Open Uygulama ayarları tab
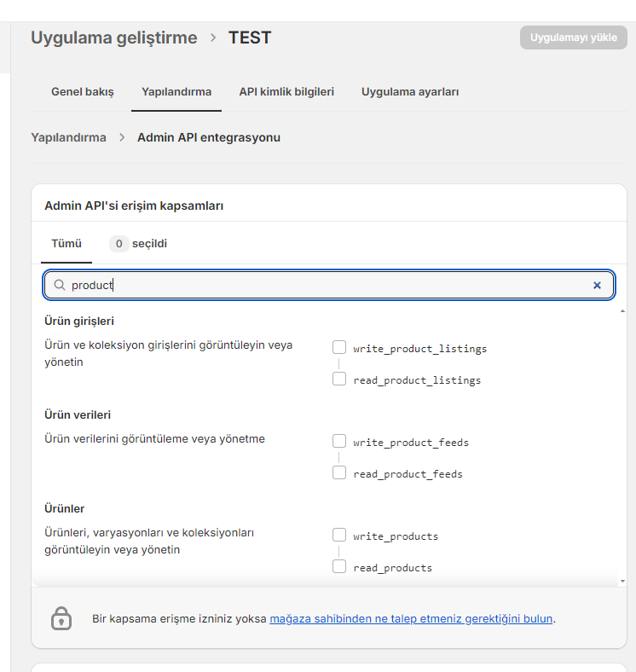This screenshot has width=636, height=672. [x=410, y=92]
